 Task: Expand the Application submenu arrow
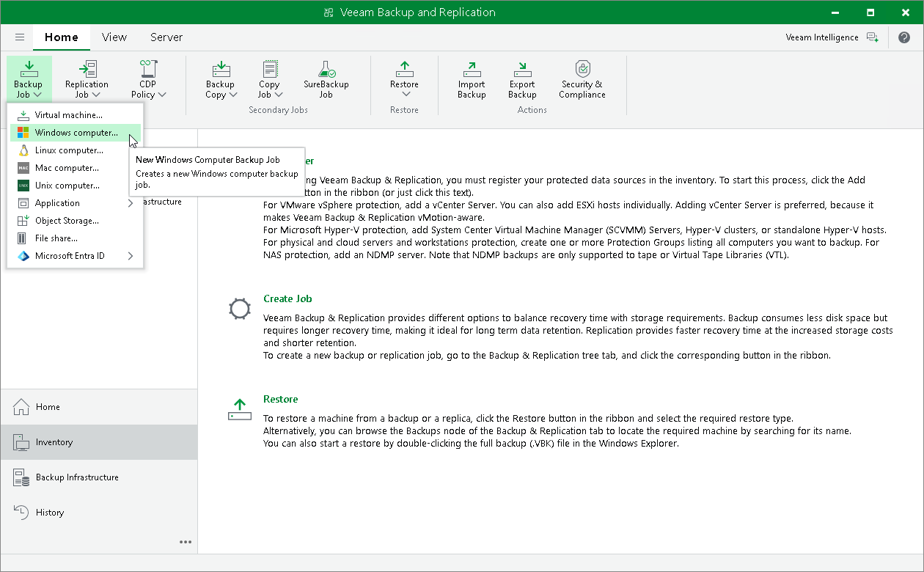pos(131,203)
